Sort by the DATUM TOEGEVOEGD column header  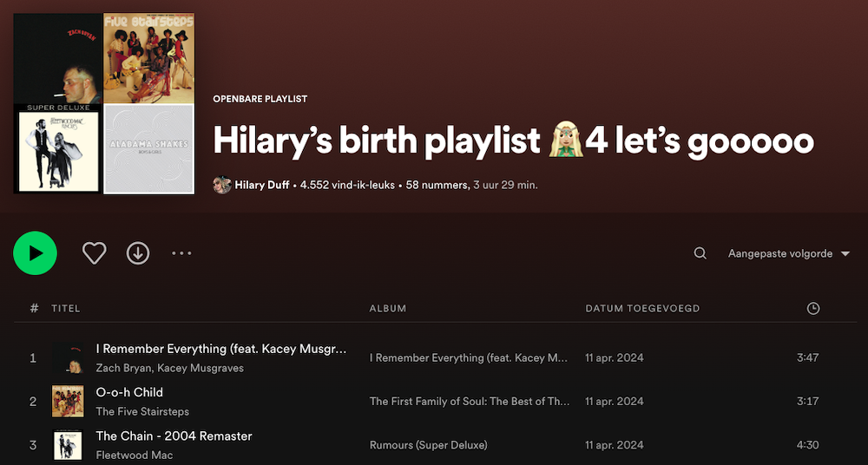[642, 308]
